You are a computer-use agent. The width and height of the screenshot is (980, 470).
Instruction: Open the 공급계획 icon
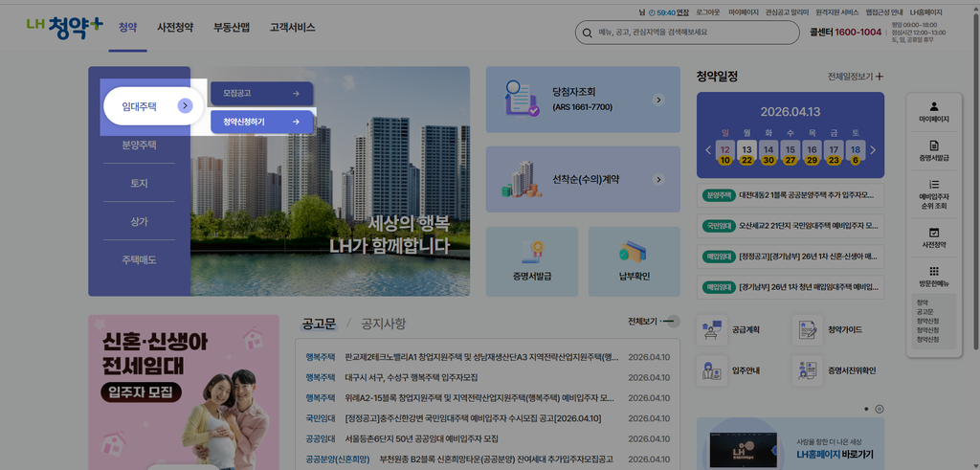712,329
